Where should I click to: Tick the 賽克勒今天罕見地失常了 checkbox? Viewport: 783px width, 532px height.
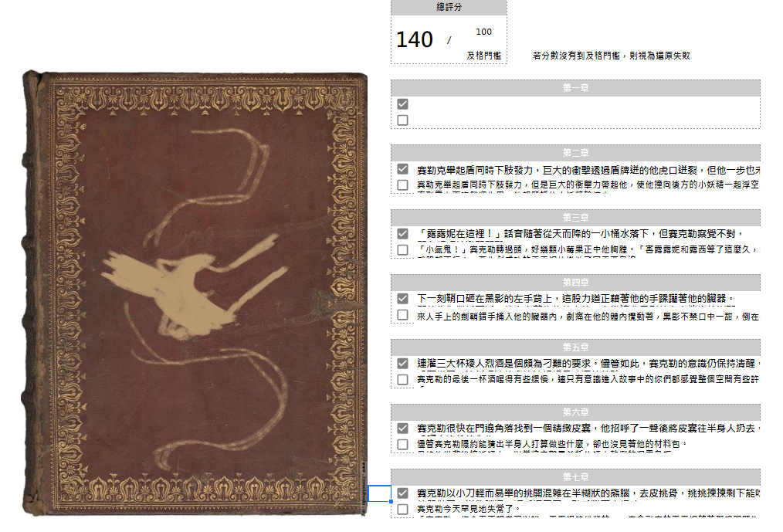[402, 509]
